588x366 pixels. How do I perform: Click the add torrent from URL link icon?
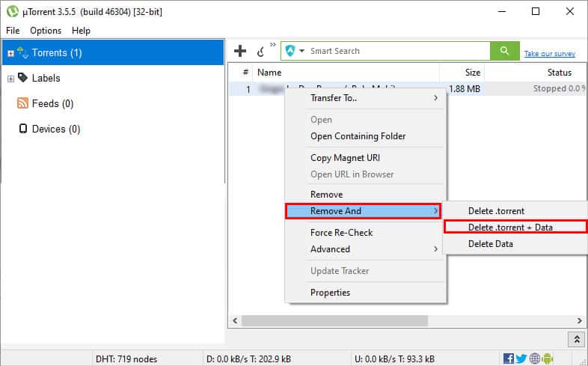click(261, 52)
